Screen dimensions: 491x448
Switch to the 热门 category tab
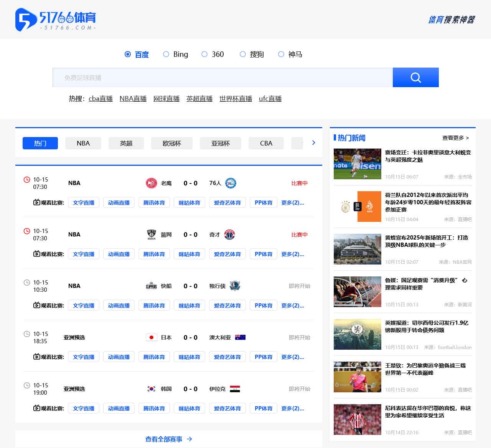coord(40,143)
